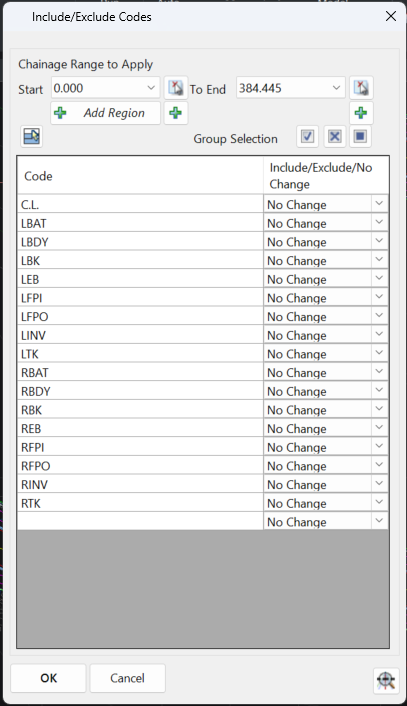
Task: Click table select icon below Start
Action: [32, 136]
